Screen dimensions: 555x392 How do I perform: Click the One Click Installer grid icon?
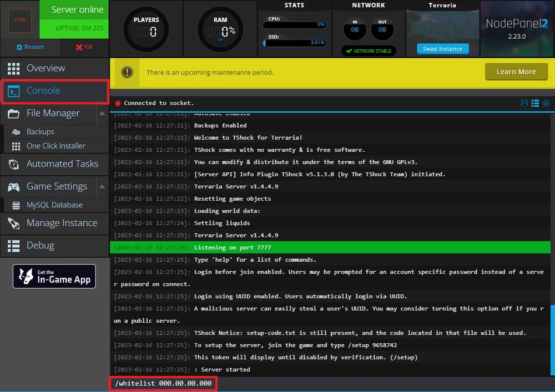click(16, 146)
